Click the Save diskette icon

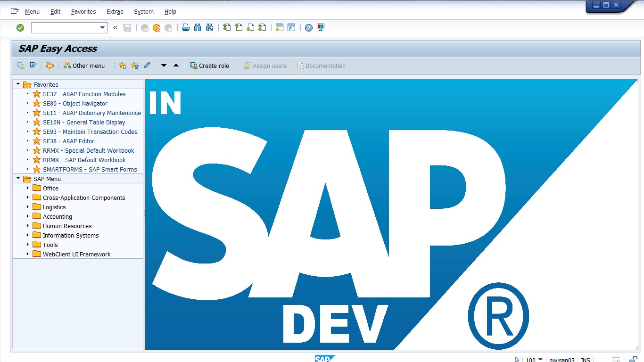tap(127, 28)
